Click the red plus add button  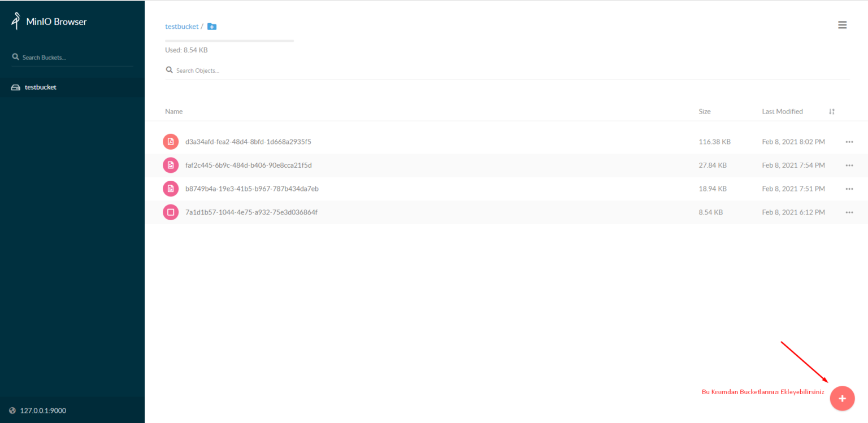tap(842, 398)
